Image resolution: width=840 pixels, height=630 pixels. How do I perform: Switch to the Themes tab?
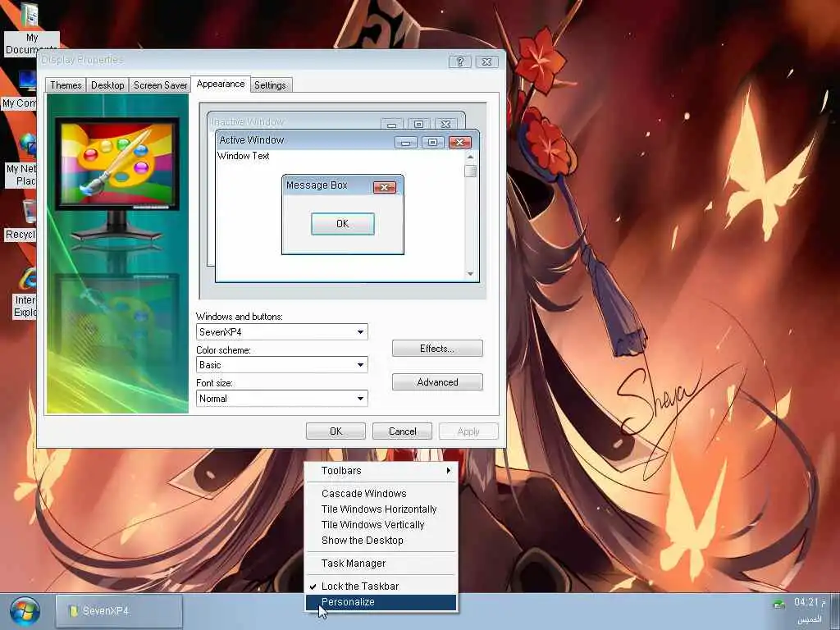(66, 85)
